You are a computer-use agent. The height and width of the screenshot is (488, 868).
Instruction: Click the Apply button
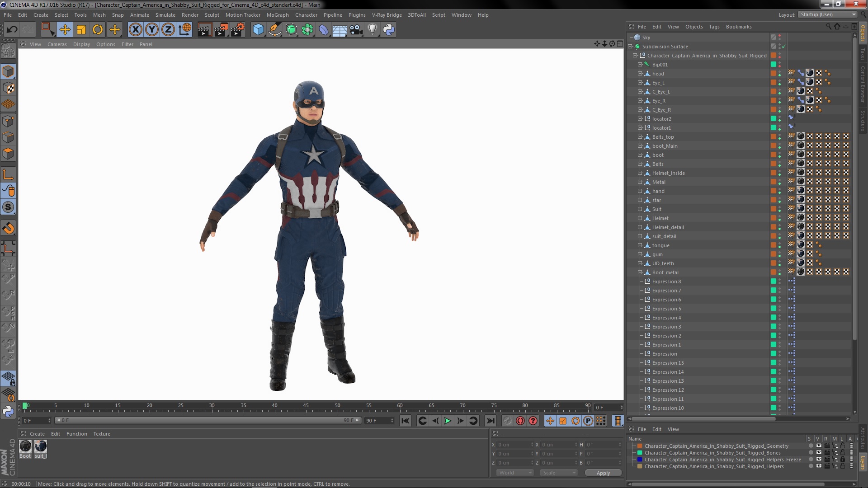pos(603,473)
